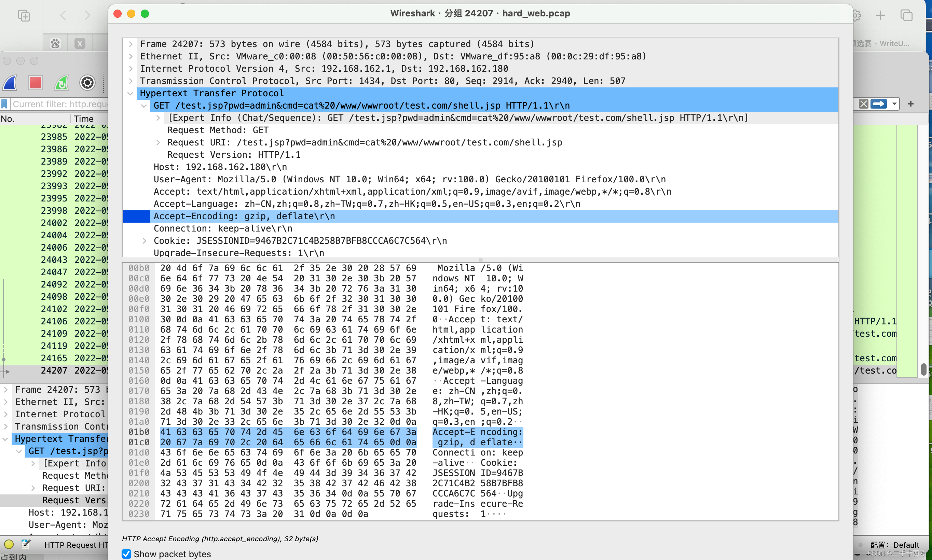The width and height of the screenshot is (932, 560).
Task: Open capture file properties notepad icon
Action: click(26, 544)
